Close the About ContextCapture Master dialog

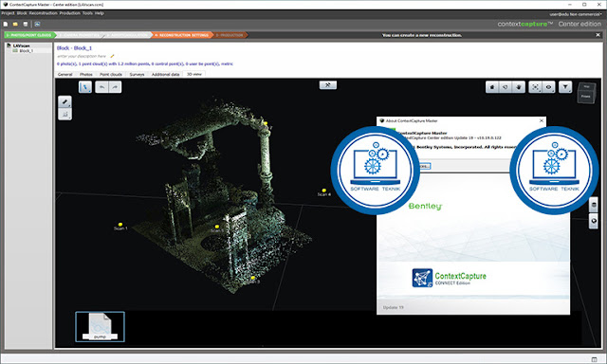coord(542,120)
